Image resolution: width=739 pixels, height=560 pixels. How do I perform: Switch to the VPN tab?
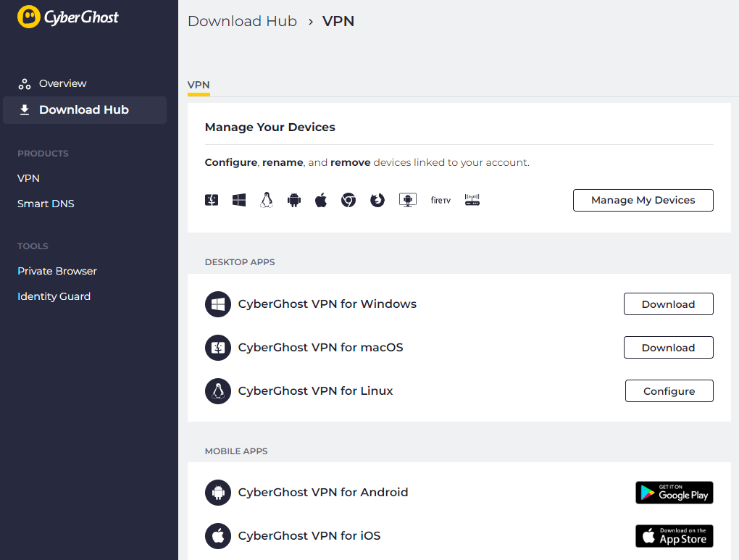click(199, 85)
